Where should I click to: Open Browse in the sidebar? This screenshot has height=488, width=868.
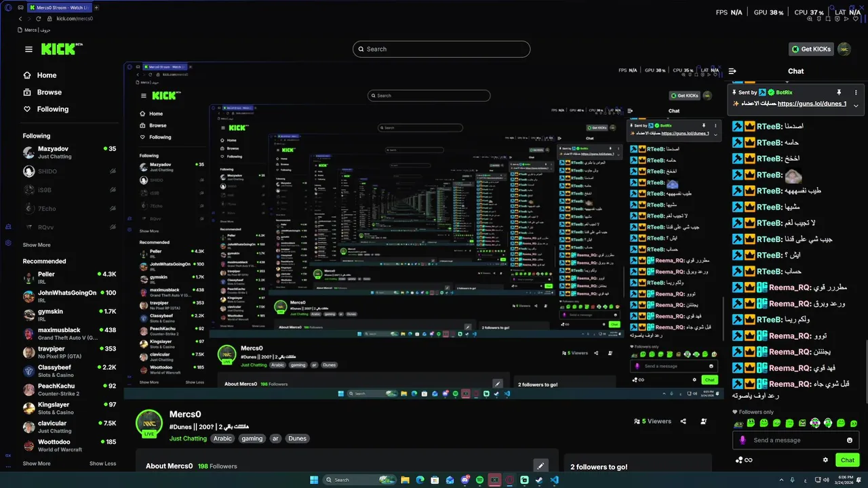click(x=43, y=92)
